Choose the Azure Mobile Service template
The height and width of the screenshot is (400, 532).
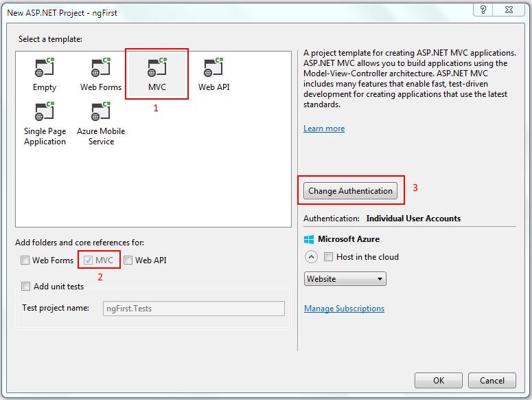click(x=101, y=124)
